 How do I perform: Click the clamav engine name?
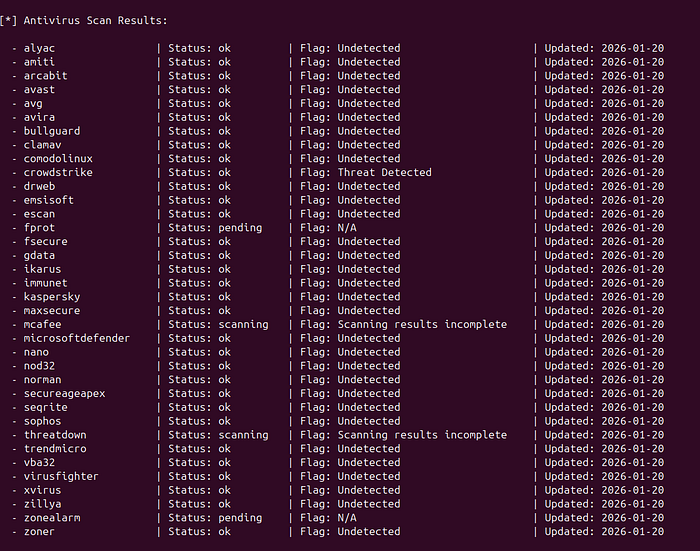(x=42, y=145)
